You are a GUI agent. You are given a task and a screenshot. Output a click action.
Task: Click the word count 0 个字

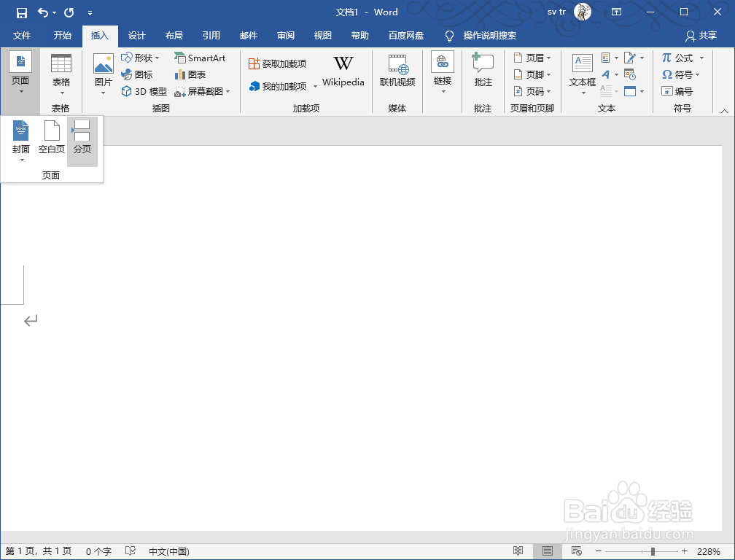pos(98,551)
